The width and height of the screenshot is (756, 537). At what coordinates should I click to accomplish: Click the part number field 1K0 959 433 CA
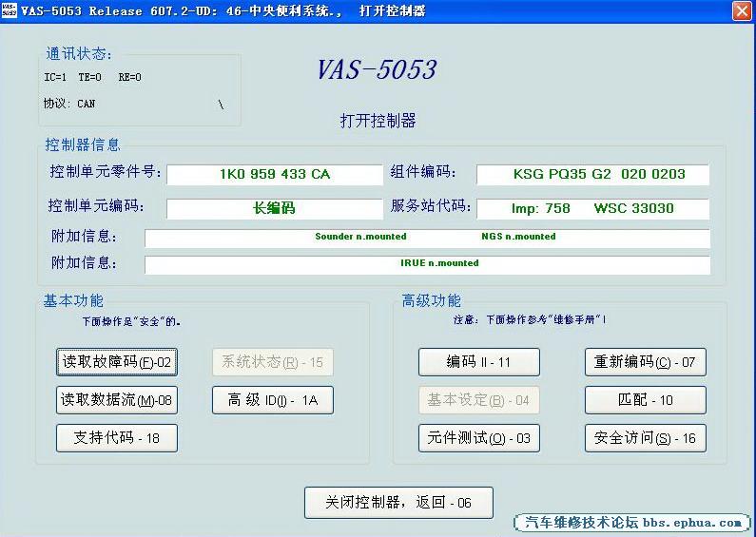(275, 175)
